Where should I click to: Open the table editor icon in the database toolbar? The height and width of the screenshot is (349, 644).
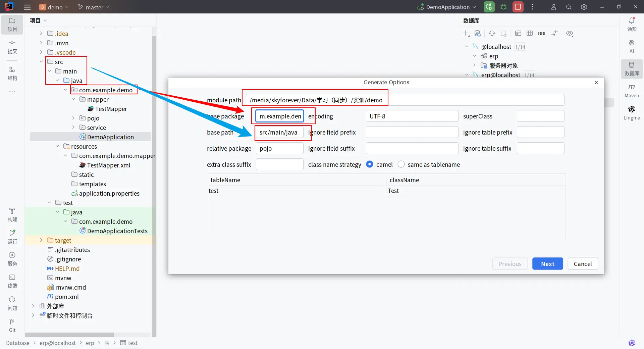[x=530, y=34]
